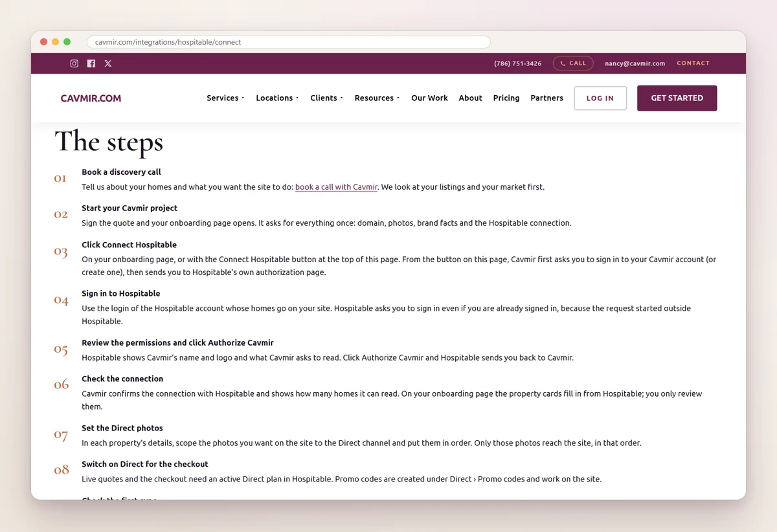Open the Pricing menu item
Viewport: 777px width, 532px height.
pos(506,98)
